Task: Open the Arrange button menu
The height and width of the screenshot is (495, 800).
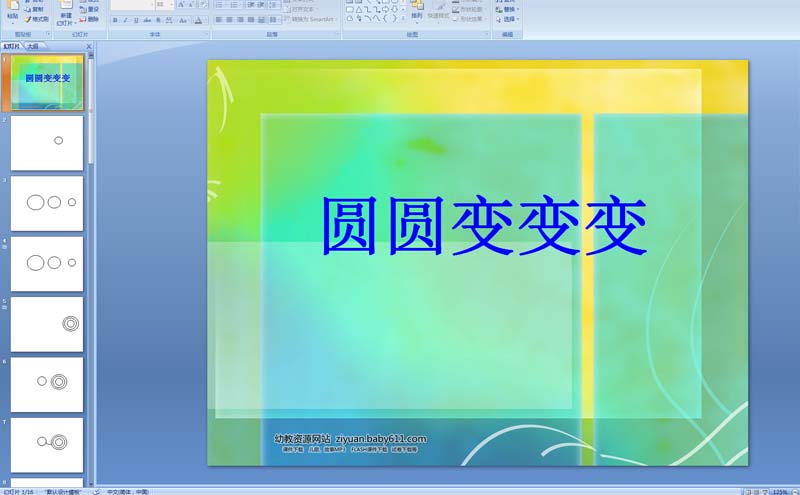Action: [x=417, y=11]
